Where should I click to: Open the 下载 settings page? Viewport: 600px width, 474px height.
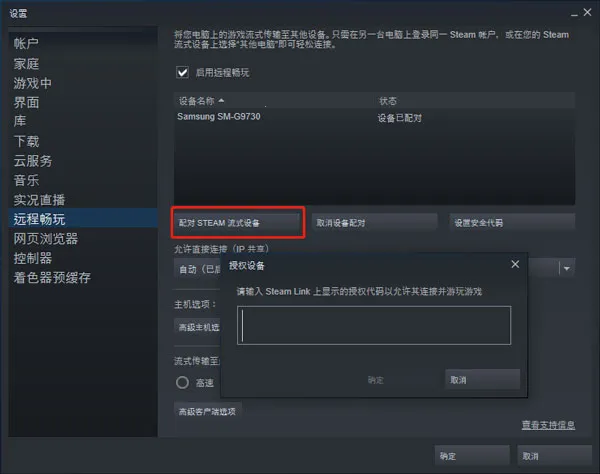26,141
